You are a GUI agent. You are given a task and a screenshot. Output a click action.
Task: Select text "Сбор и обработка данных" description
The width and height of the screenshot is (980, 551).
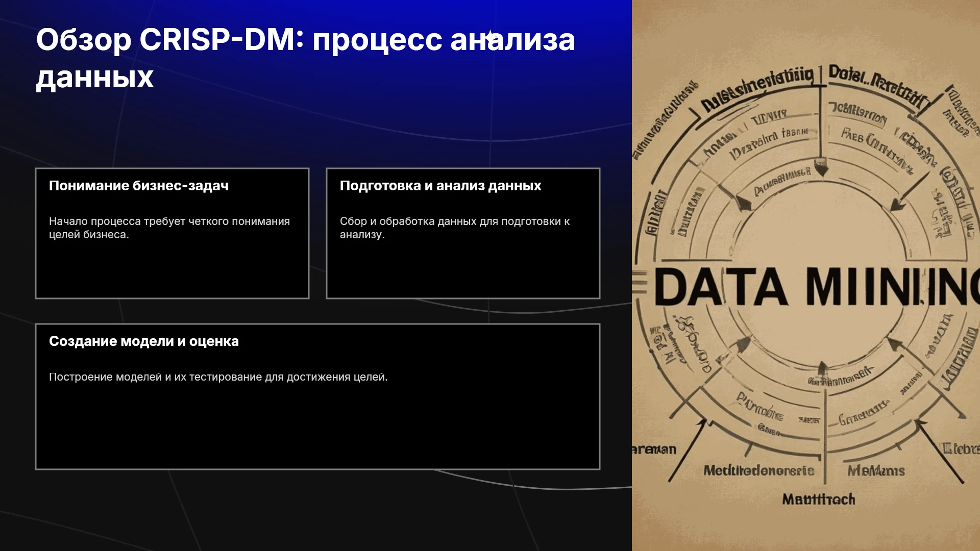(x=455, y=228)
